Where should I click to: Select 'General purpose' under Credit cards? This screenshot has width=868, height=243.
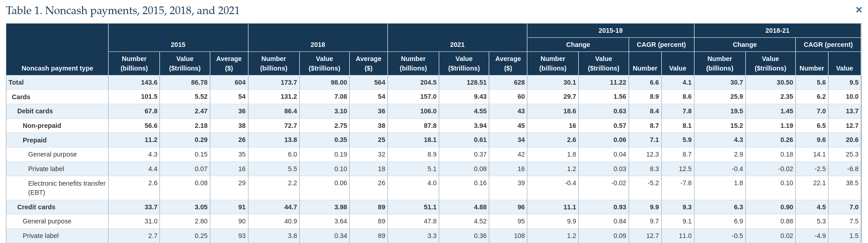point(47,221)
